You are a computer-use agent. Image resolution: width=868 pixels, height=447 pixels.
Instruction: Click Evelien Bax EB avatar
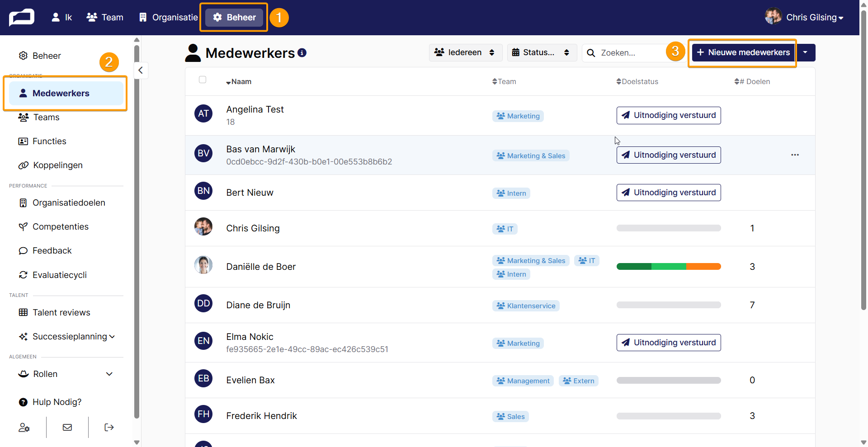203,378
